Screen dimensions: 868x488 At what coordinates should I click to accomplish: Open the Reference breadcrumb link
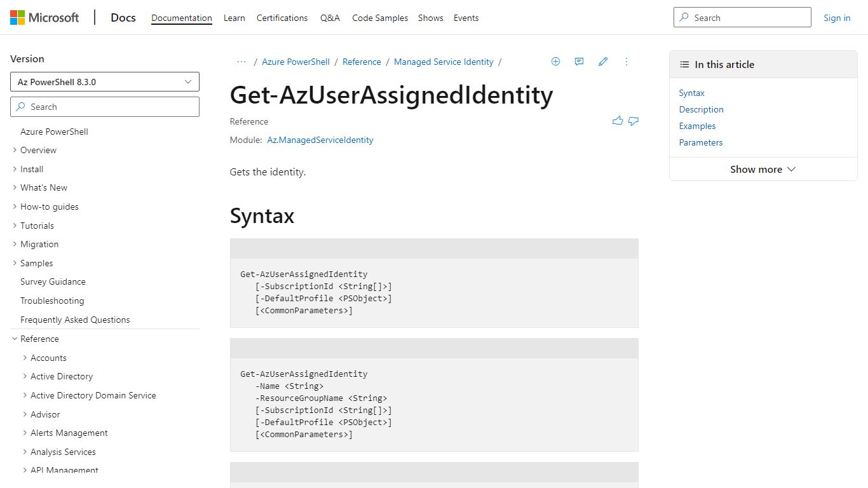[362, 62]
